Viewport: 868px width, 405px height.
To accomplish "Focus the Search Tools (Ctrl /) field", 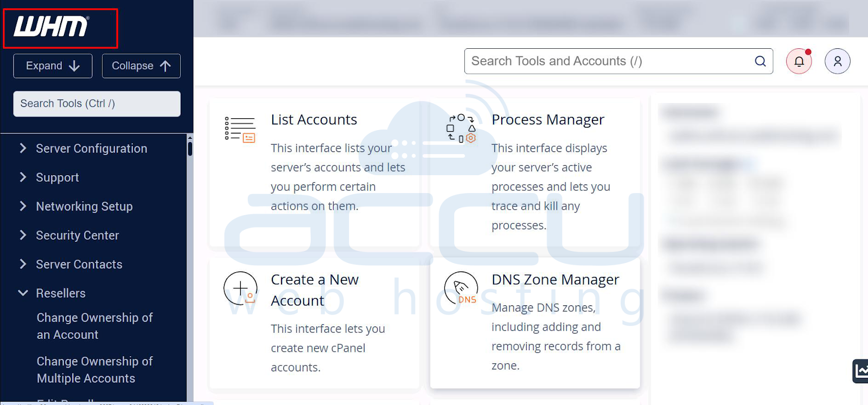I will [97, 104].
